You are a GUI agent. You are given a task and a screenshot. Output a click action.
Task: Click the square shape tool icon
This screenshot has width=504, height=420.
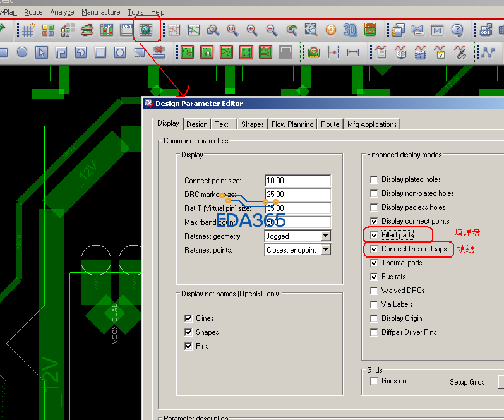coord(100,52)
